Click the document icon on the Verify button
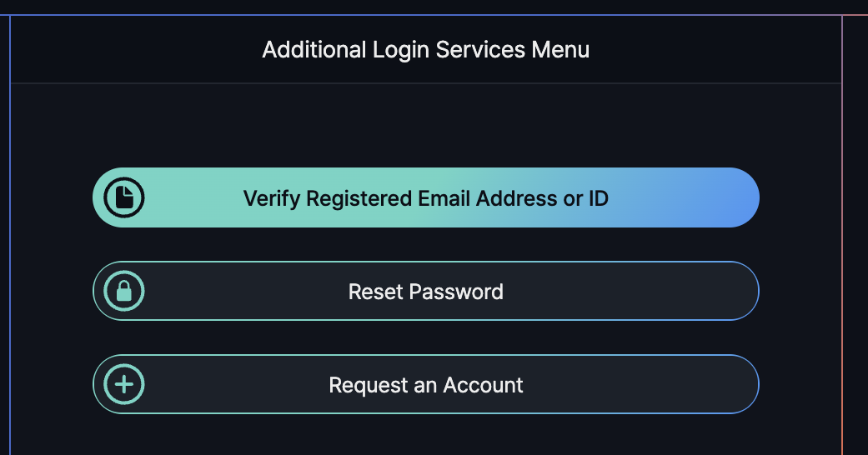This screenshot has height=455, width=868. 124,198
